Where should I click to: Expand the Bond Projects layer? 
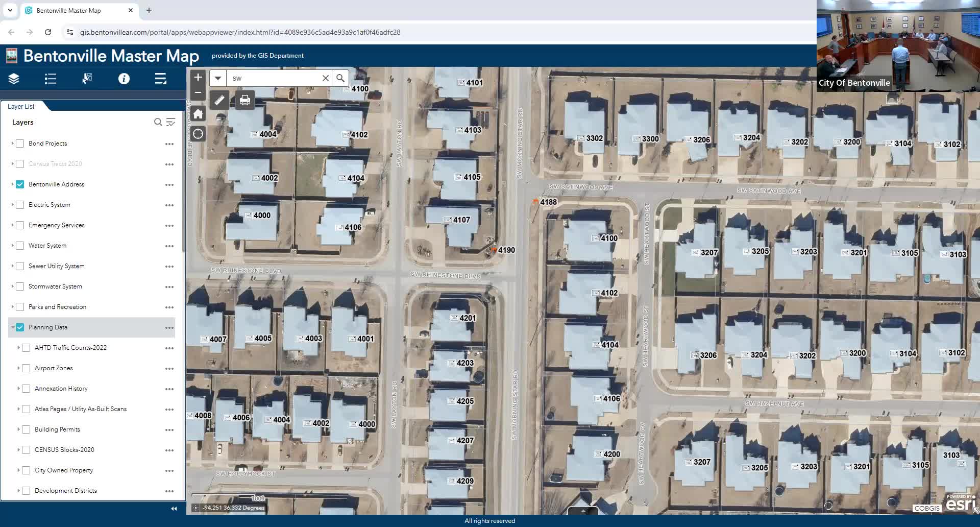(12, 143)
